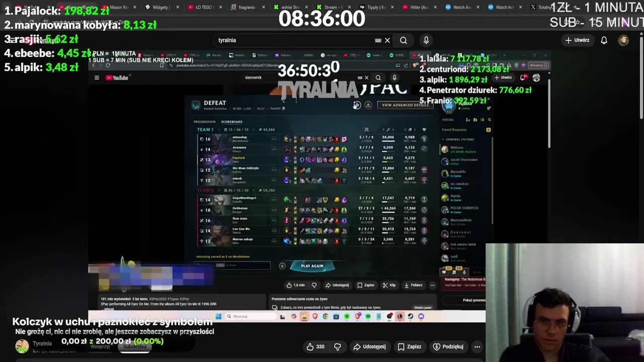This screenshot has height=362, width=644.
Task: Click the add friend icon in SOCIAL header
Action: 468,120
